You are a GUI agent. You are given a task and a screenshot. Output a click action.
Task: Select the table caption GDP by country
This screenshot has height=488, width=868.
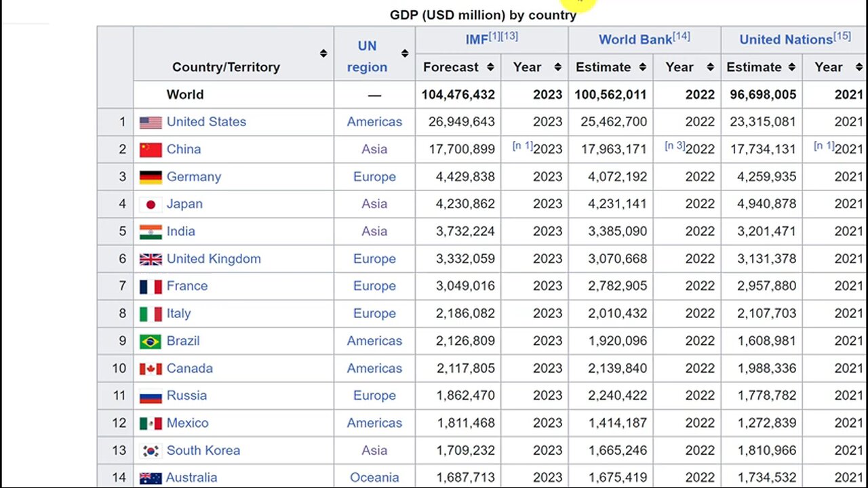483,15
